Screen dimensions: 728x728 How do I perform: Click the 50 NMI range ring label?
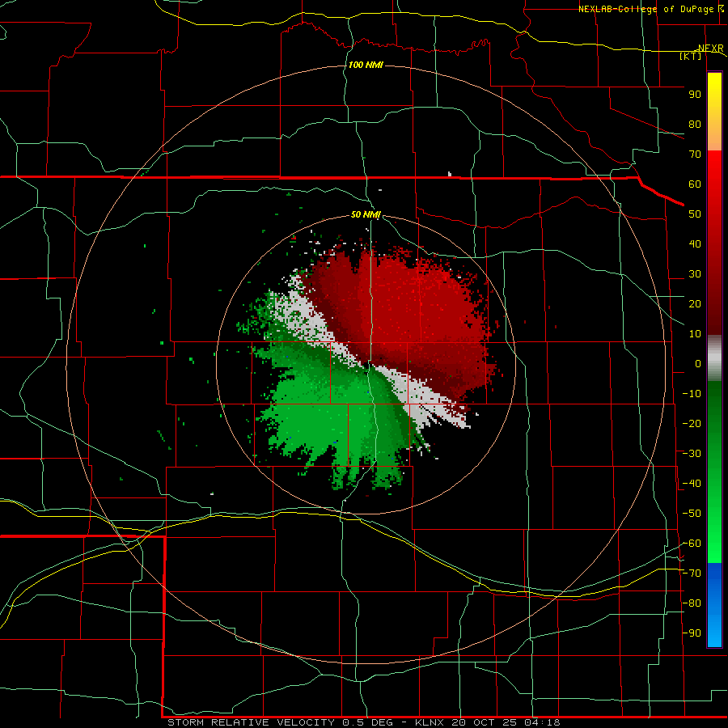[x=366, y=214]
